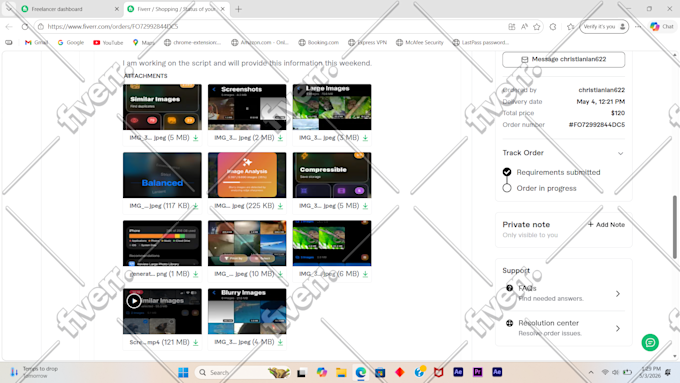Click Add Note in Private note
Viewport: 680px width, 383px height.
pos(606,224)
